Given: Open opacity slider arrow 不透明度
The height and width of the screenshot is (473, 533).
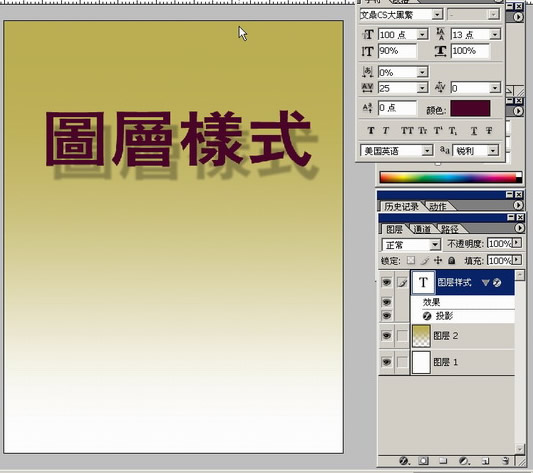Looking at the screenshot, I should [x=517, y=243].
